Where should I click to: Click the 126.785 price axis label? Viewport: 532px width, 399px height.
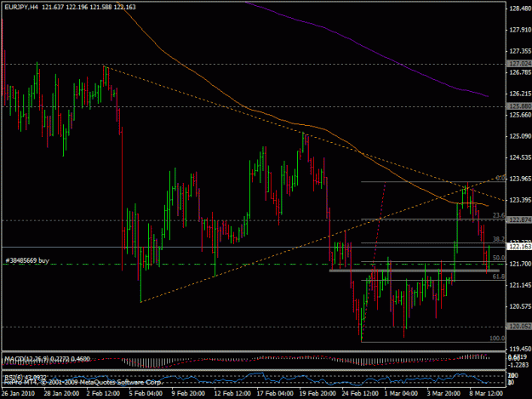pos(520,72)
